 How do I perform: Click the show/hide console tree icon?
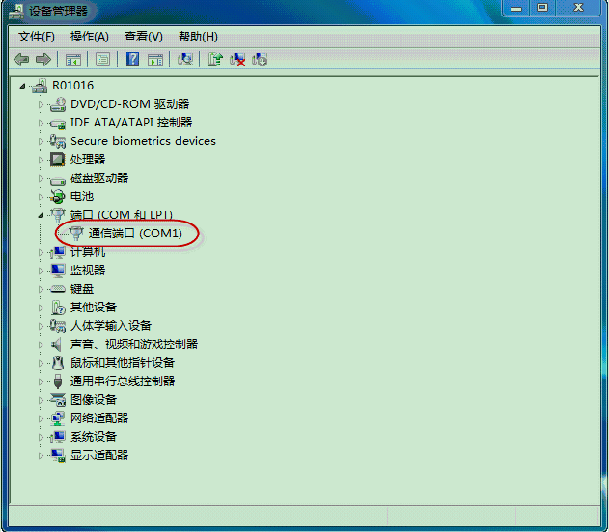pos(73,60)
